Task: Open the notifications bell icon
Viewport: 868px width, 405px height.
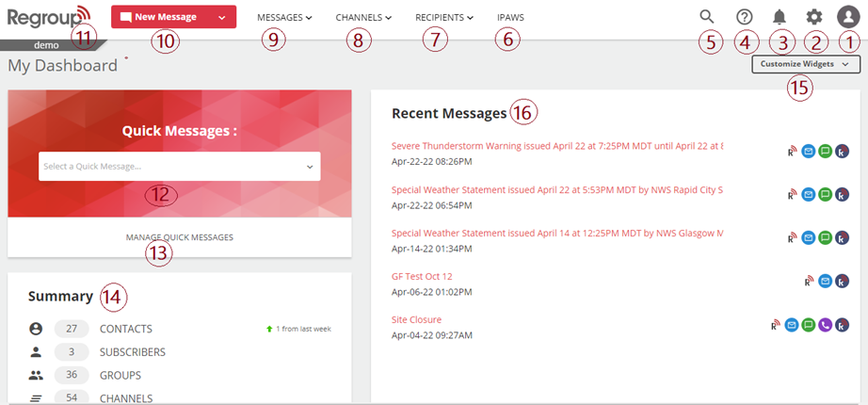Action: click(x=780, y=17)
